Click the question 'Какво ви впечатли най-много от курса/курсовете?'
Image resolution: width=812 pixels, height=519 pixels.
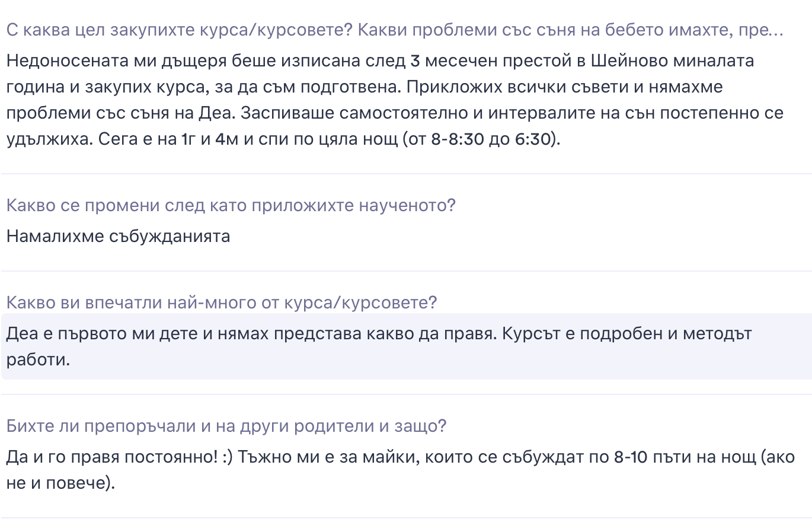[x=222, y=303]
